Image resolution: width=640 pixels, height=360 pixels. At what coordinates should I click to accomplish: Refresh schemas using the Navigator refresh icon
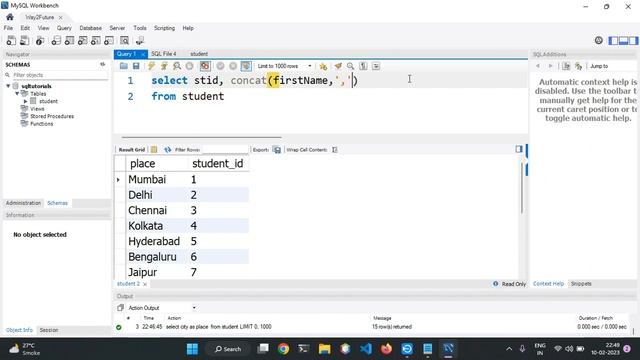point(102,64)
